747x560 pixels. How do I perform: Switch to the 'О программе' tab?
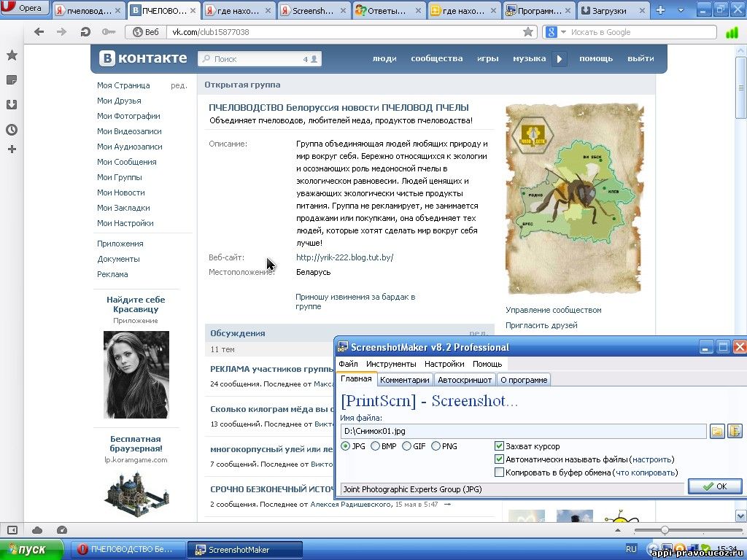(524, 380)
